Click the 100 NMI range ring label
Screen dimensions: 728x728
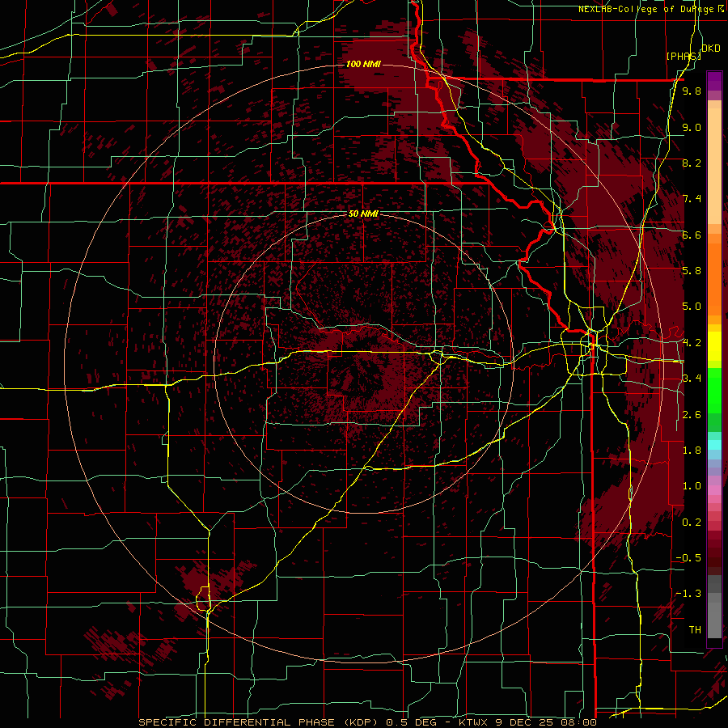[363, 64]
